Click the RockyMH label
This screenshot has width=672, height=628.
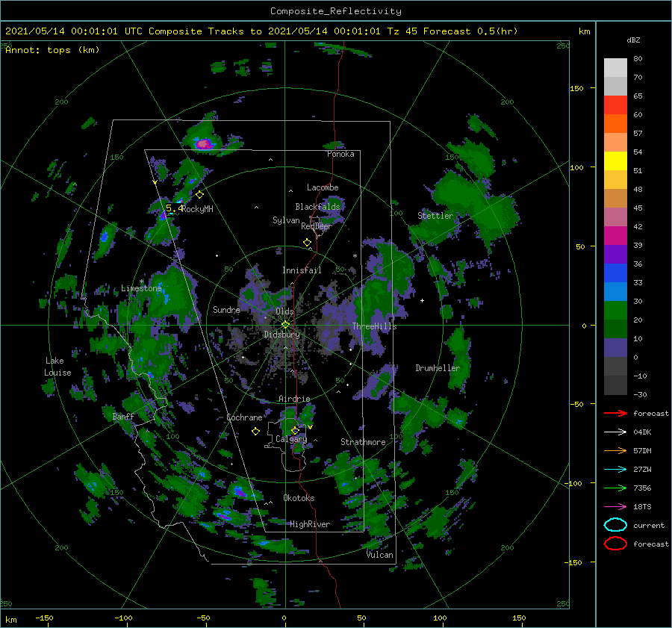click(x=198, y=209)
